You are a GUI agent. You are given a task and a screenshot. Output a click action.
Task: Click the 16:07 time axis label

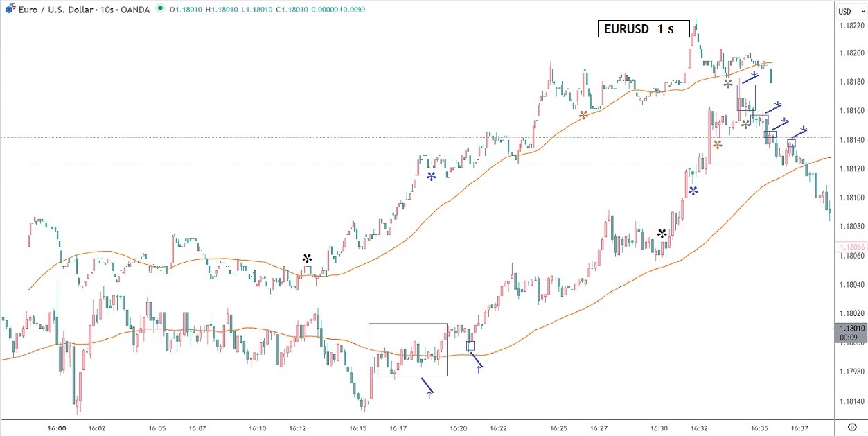pyautogui.click(x=198, y=429)
